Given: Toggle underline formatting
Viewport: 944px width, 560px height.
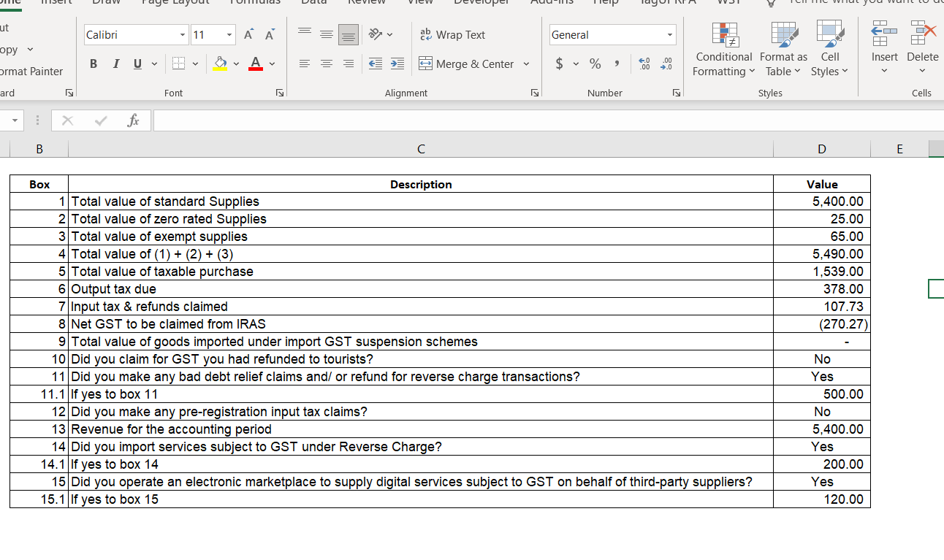Looking at the screenshot, I should pyautogui.click(x=137, y=64).
